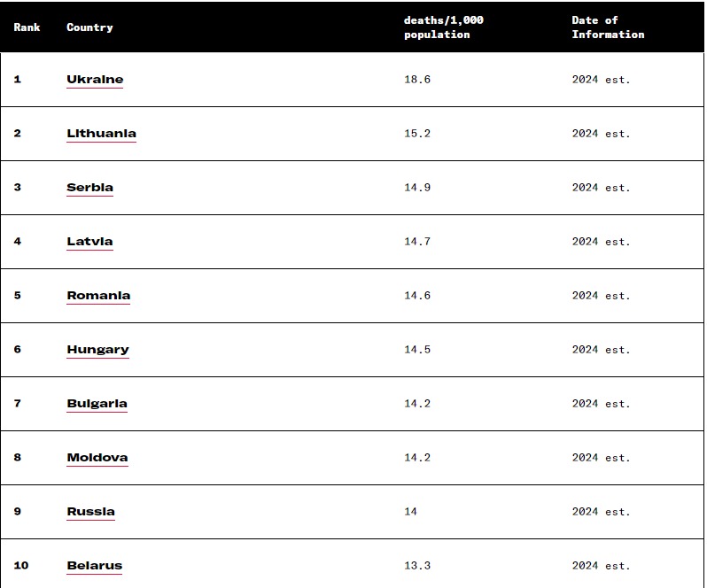
Task: Open the Hungary country link
Action: coord(97,350)
